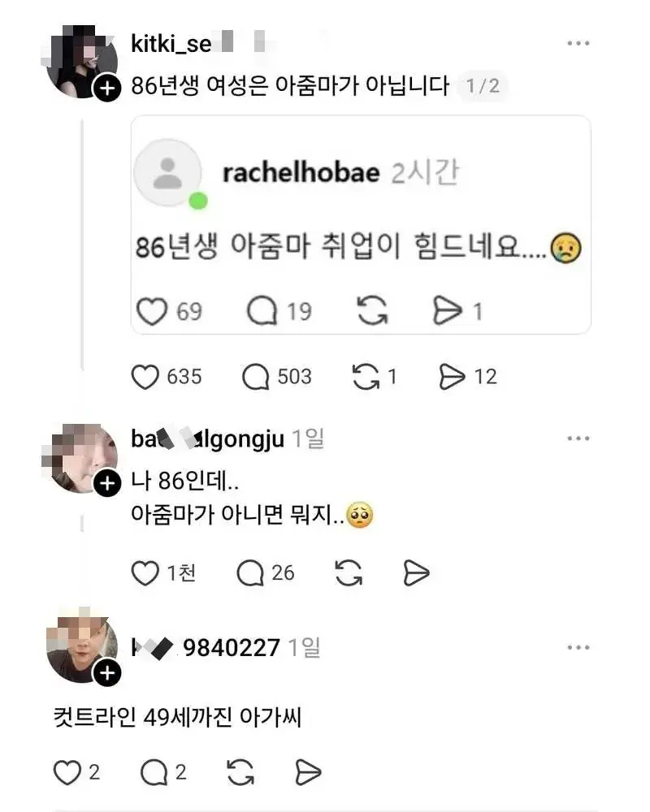Like the comment with 1천 likes

pyautogui.click(x=146, y=573)
